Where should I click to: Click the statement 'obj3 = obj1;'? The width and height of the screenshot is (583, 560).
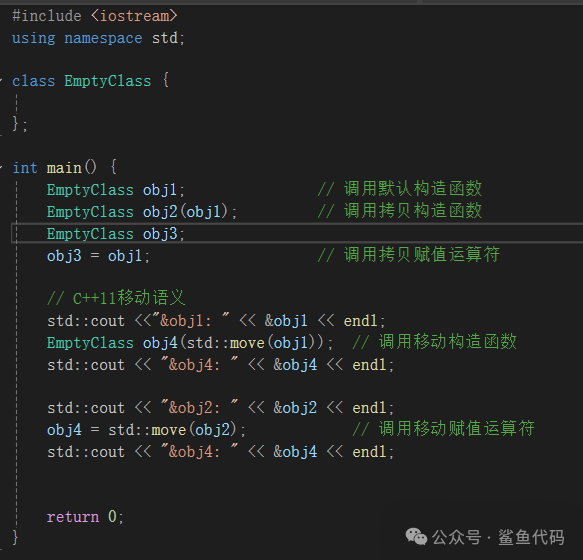(x=99, y=256)
